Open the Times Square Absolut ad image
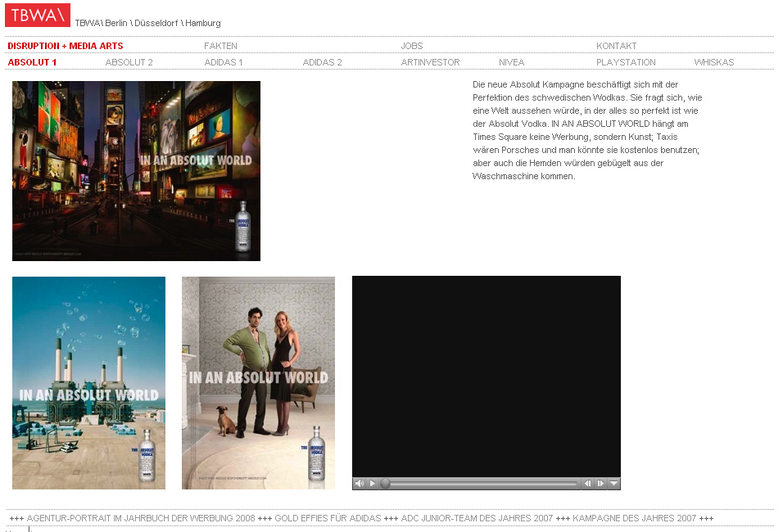 136,171
